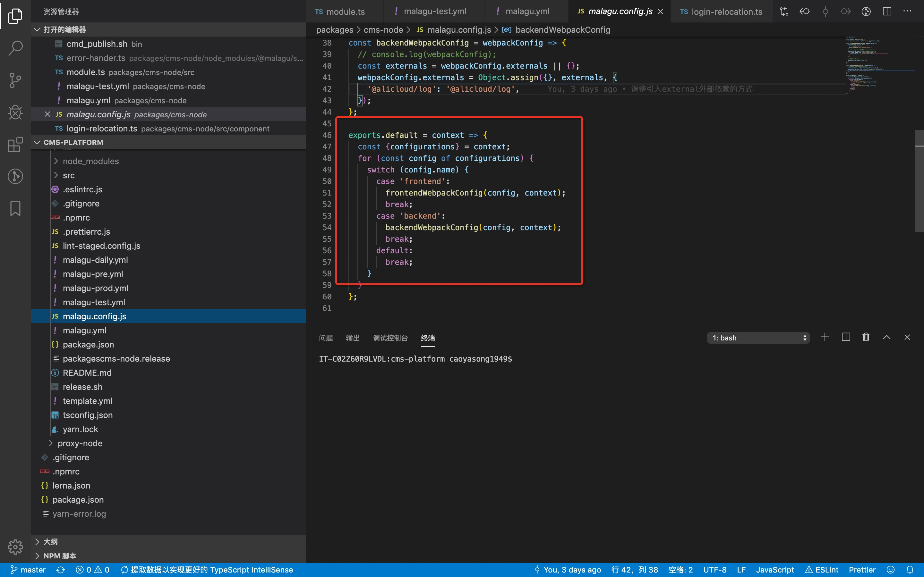Click the master branch status button
The image size is (924, 577).
(x=28, y=570)
